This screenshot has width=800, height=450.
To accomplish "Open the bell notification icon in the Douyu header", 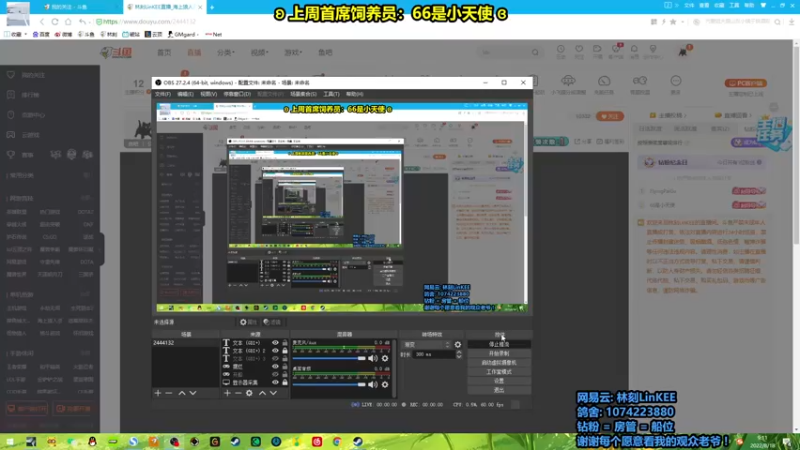I will pyautogui.click(x=634, y=51).
